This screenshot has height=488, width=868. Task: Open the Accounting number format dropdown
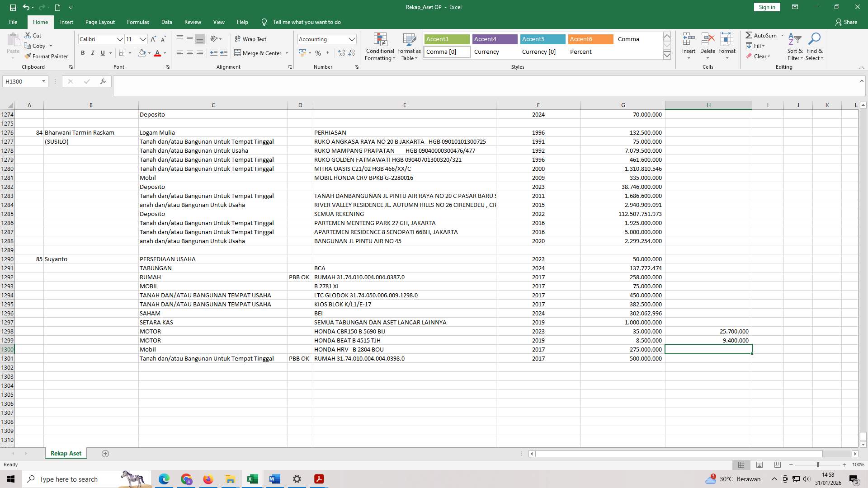(352, 39)
